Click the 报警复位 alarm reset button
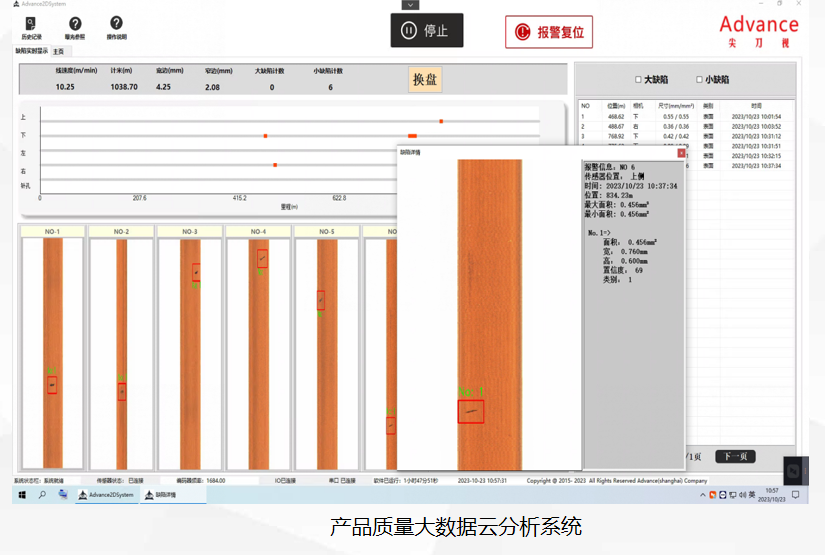The image size is (825, 555). 549,32
